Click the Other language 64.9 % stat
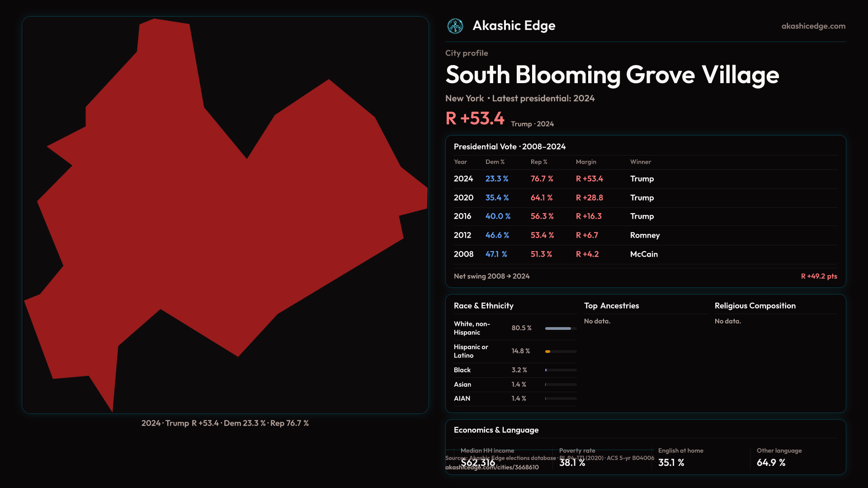The image size is (868, 488). (x=771, y=462)
